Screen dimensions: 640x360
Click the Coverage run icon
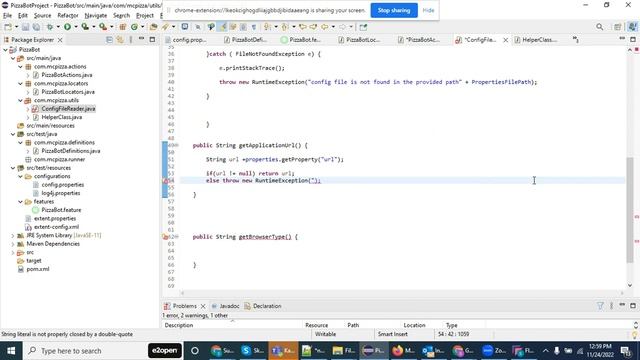[85, 27]
